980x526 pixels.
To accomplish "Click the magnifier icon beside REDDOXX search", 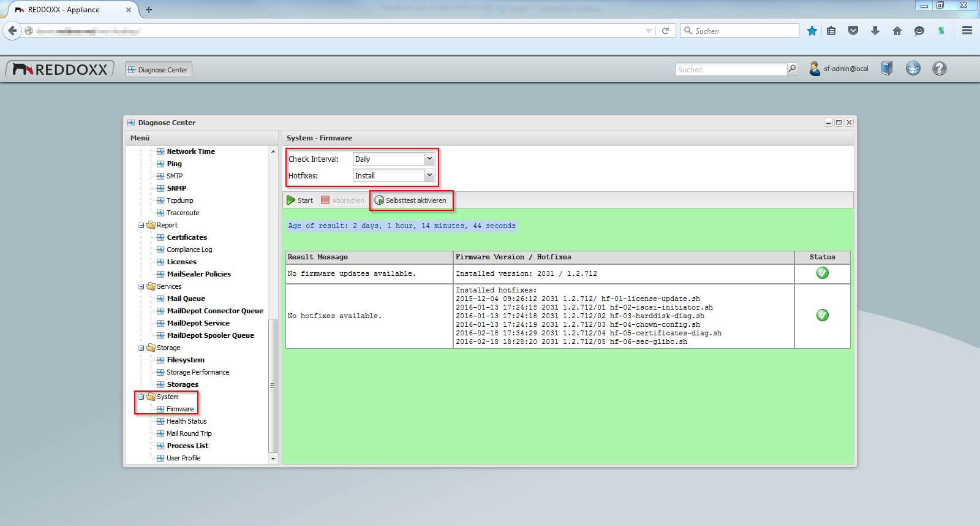I will (x=792, y=69).
